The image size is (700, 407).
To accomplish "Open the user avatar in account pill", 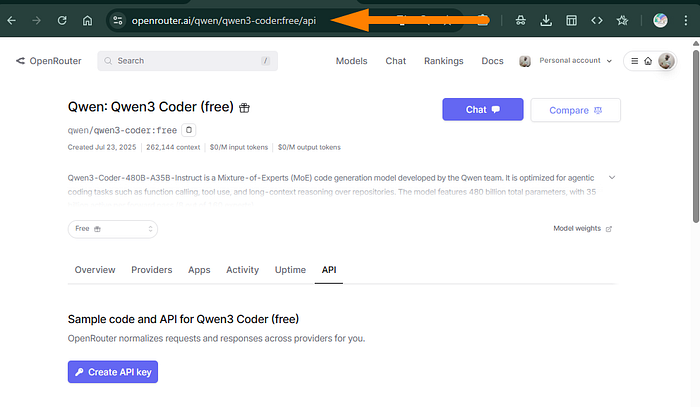I will click(666, 61).
